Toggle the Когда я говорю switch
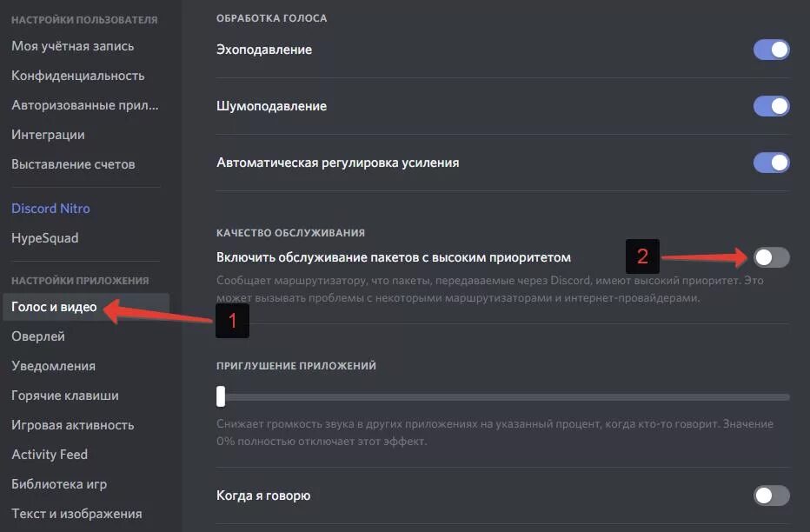Screen dimensions: 810x532 [771, 495]
